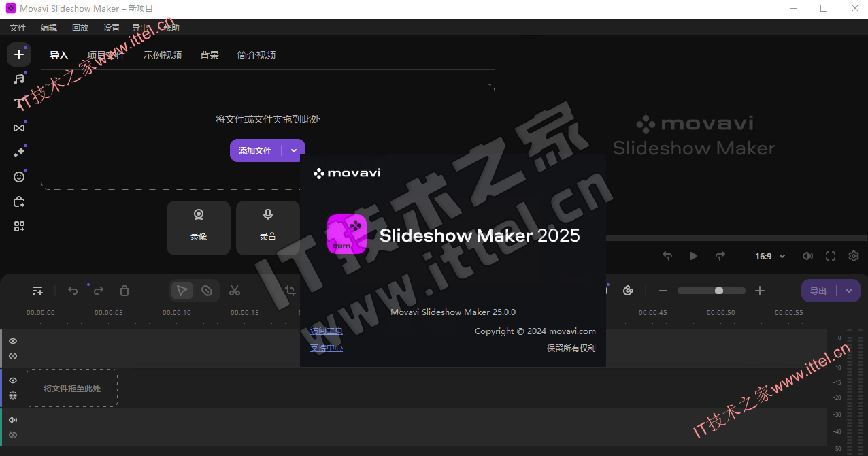The height and width of the screenshot is (456, 868).
Task: Mute the audio track speaker icon
Action: click(x=13, y=420)
